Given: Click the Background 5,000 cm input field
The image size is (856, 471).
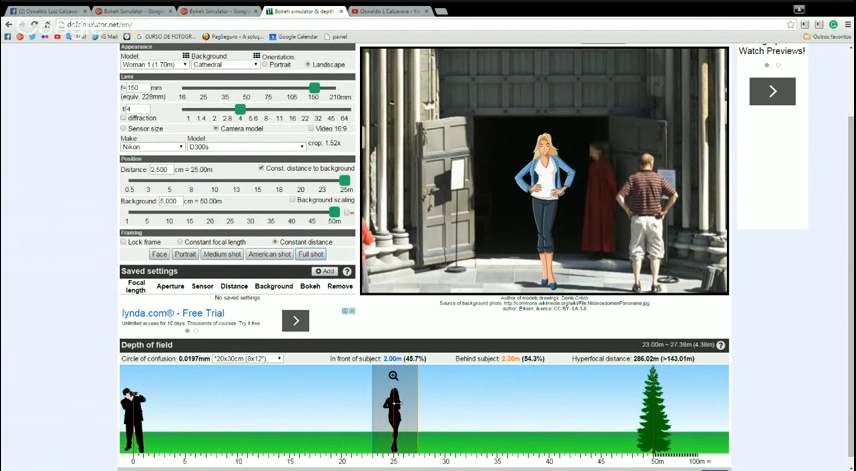Looking at the screenshot, I should point(171,201).
